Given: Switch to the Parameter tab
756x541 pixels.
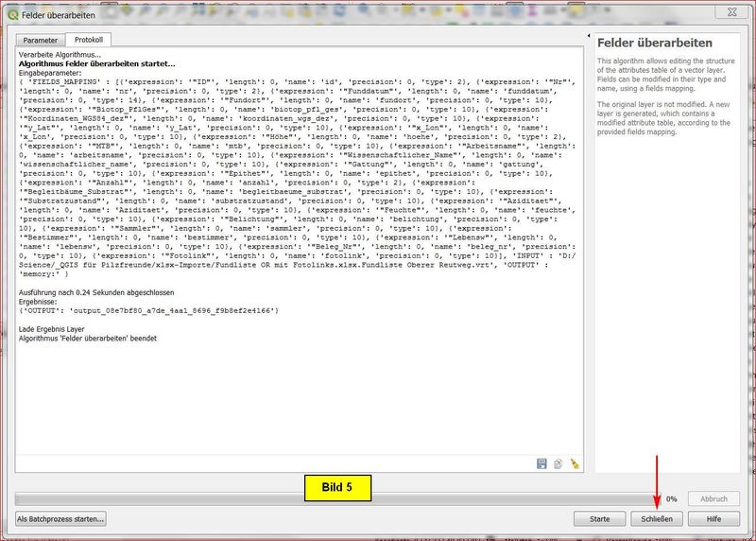Looking at the screenshot, I should 40,41.
